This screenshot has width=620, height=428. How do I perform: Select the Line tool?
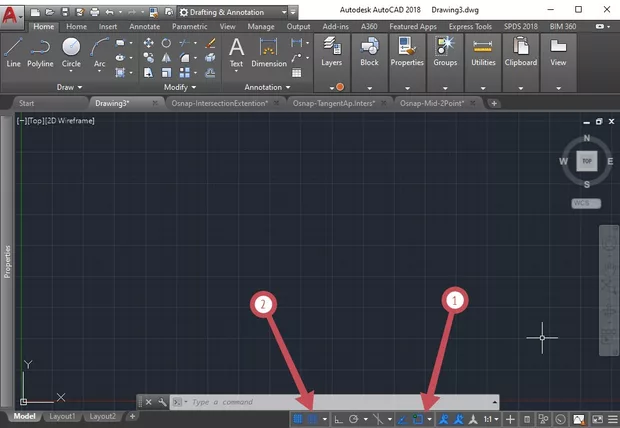(x=13, y=52)
